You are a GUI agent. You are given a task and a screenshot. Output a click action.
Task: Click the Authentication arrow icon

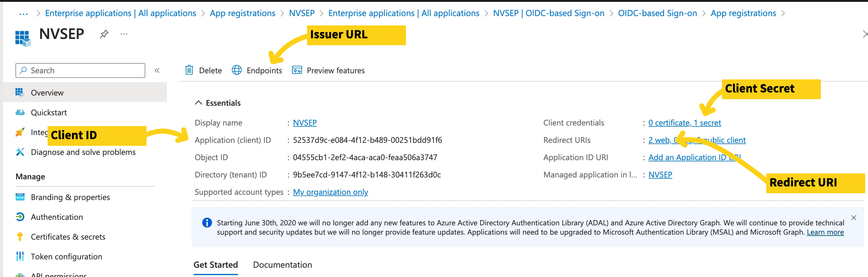tap(20, 217)
